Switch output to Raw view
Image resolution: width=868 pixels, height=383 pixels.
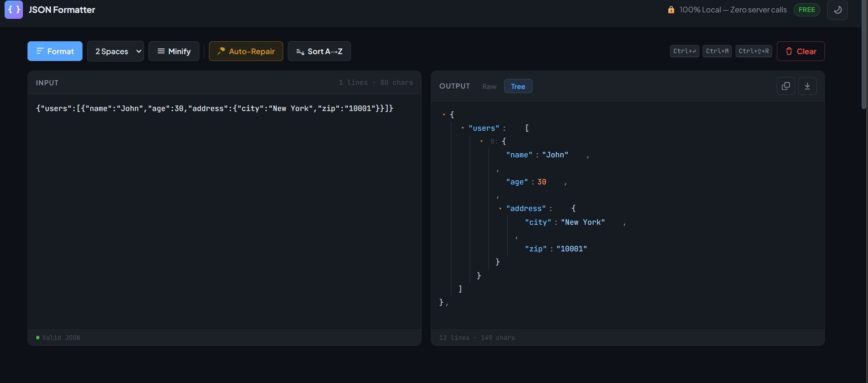click(489, 87)
